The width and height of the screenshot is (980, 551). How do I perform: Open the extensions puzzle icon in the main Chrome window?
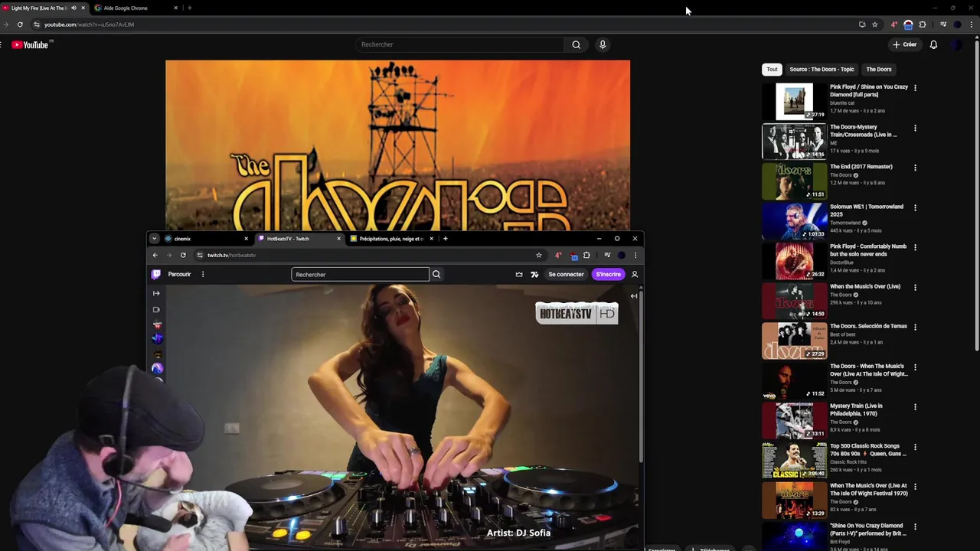click(923, 24)
